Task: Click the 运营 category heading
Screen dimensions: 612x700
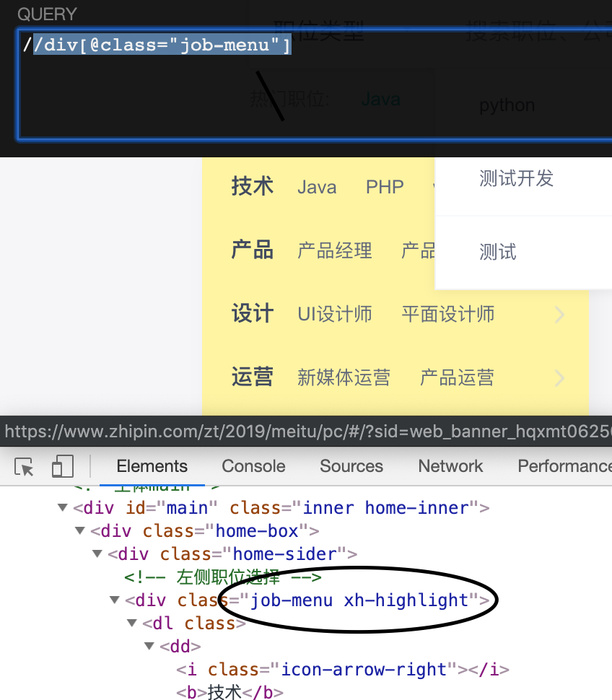Action: [252, 376]
